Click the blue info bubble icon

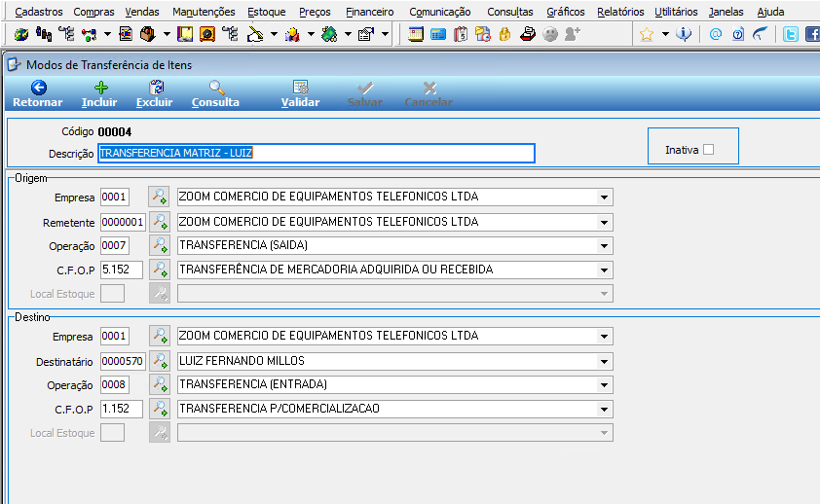click(x=684, y=34)
